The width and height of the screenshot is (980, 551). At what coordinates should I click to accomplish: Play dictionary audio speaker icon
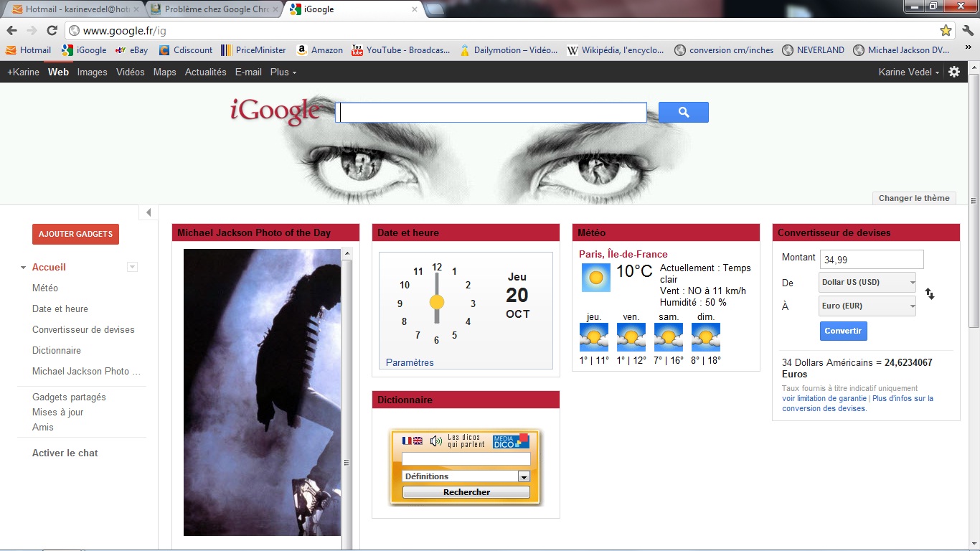pos(435,441)
